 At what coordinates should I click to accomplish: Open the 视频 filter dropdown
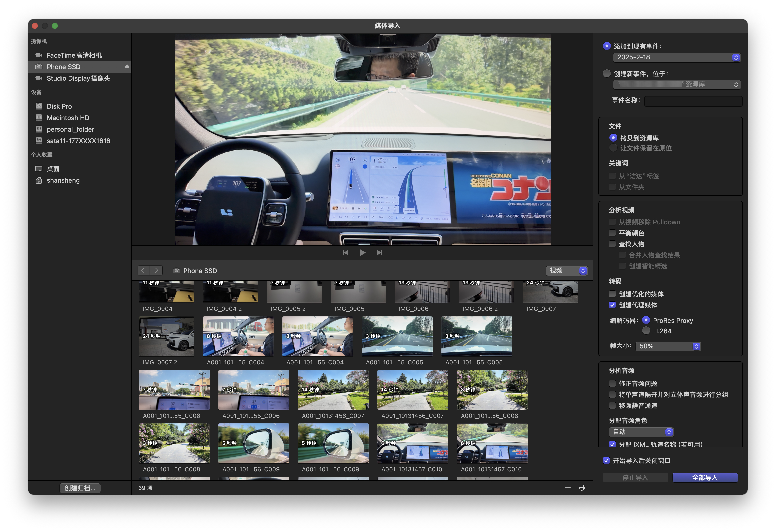(567, 270)
